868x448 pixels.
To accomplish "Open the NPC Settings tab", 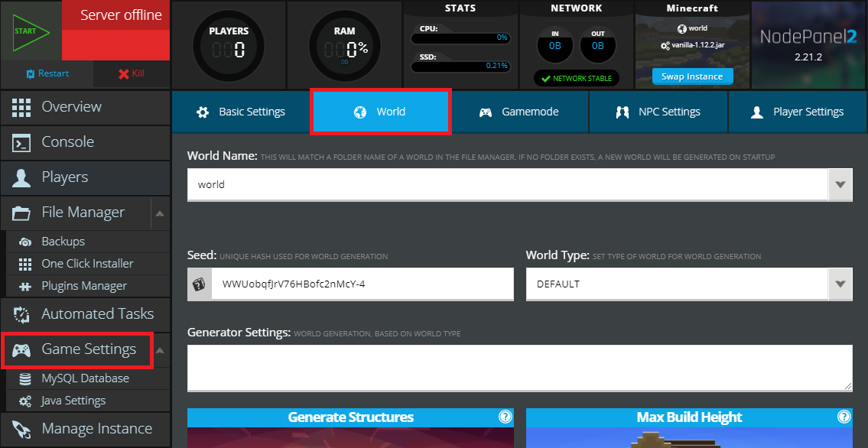I will (658, 111).
